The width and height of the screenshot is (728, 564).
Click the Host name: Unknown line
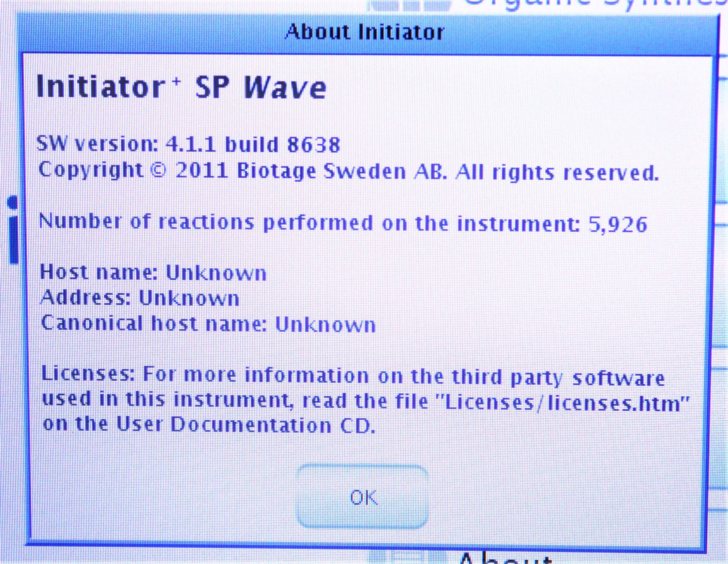pos(153,272)
